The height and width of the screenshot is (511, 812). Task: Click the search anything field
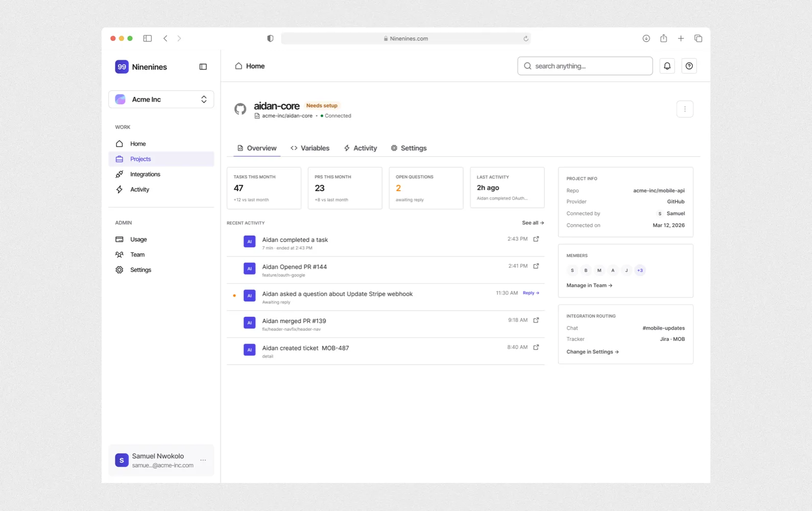point(585,66)
